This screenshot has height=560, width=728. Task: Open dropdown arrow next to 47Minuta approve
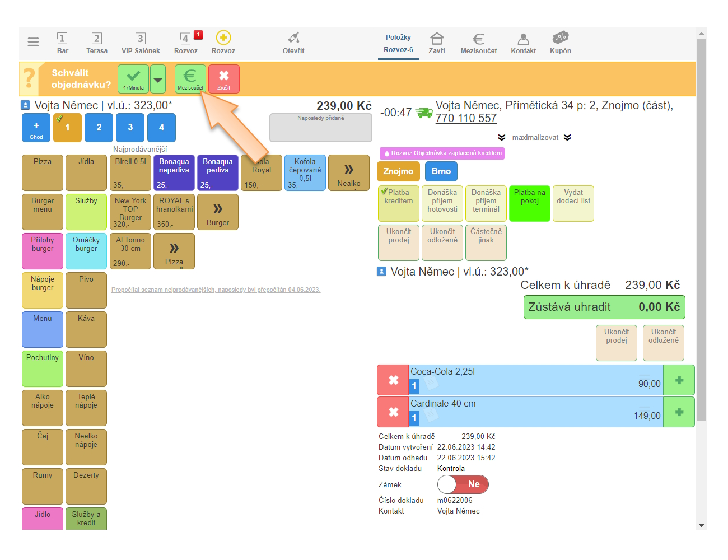pos(158,80)
